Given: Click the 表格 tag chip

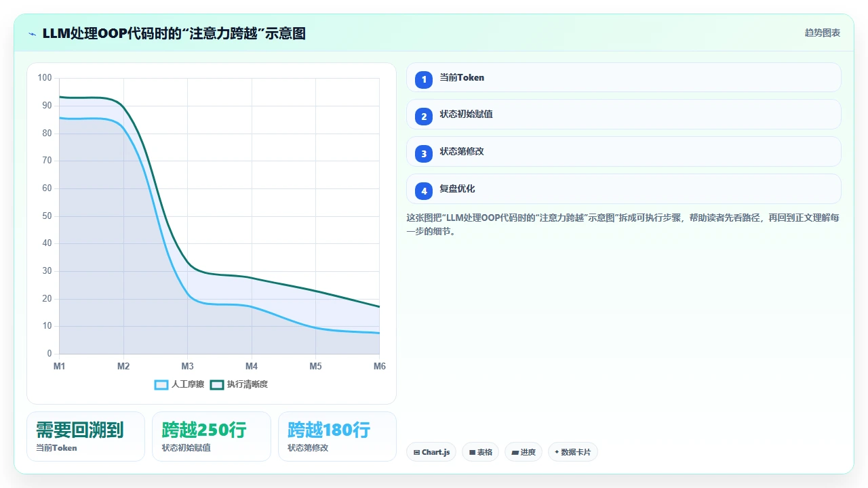Looking at the screenshot, I should [481, 452].
